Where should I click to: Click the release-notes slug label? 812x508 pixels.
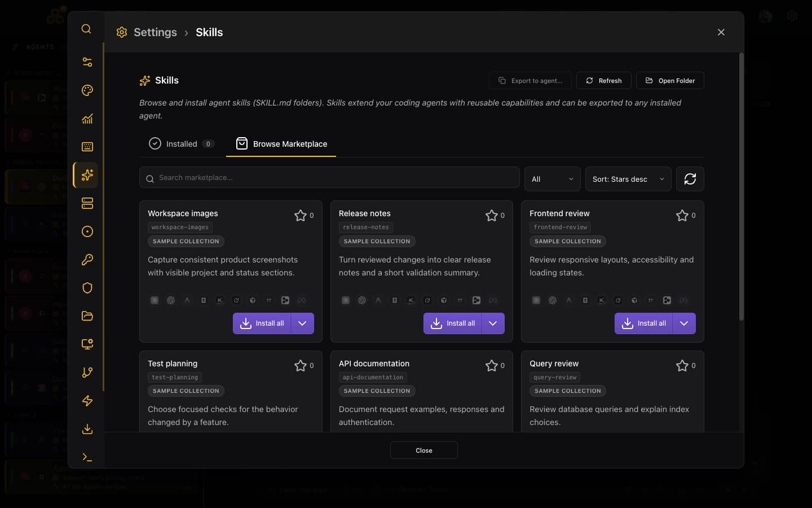tap(366, 227)
